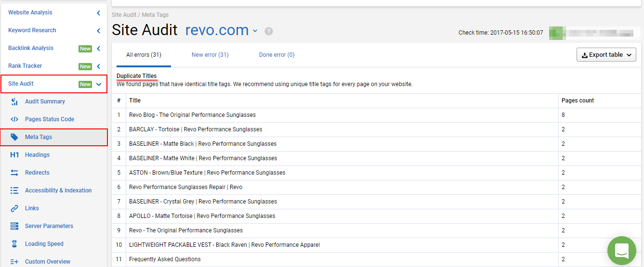This screenshot has width=644, height=267.
Task: Click the Accessibility & Indexation list icon
Action: [14, 191]
